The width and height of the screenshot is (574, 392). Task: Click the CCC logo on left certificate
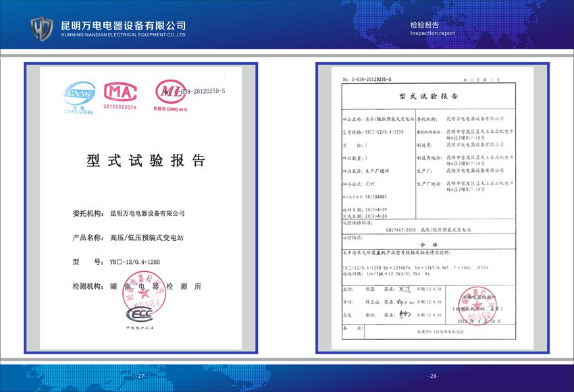pos(138,314)
